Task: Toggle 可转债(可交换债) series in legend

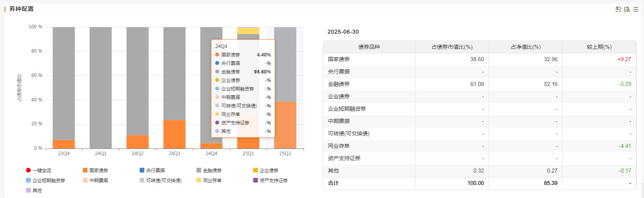Action: pyautogui.click(x=161, y=180)
